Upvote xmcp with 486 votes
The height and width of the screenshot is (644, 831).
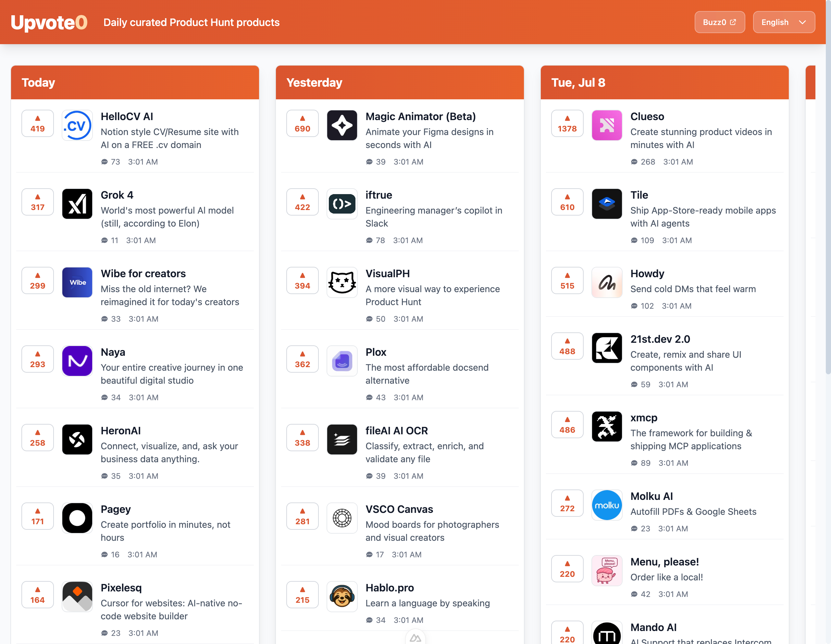(567, 425)
